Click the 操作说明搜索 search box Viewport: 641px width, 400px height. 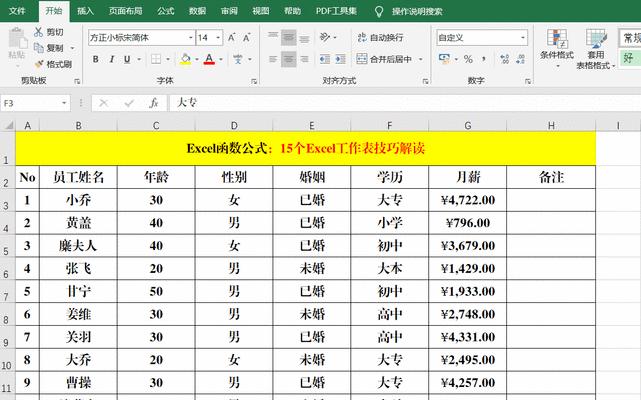(417, 11)
